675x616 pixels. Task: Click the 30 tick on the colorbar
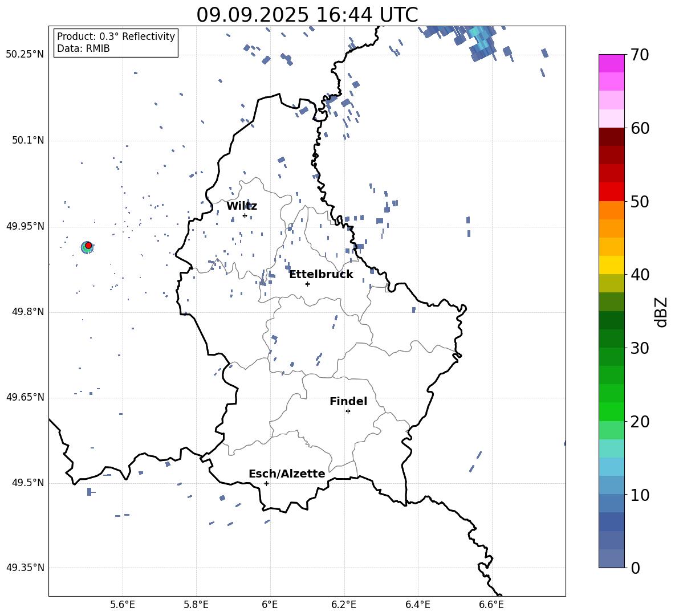pyautogui.click(x=639, y=348)
